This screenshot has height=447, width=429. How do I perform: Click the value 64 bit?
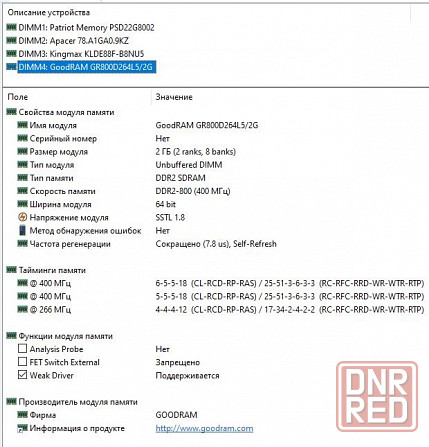(x=166, y=204)
